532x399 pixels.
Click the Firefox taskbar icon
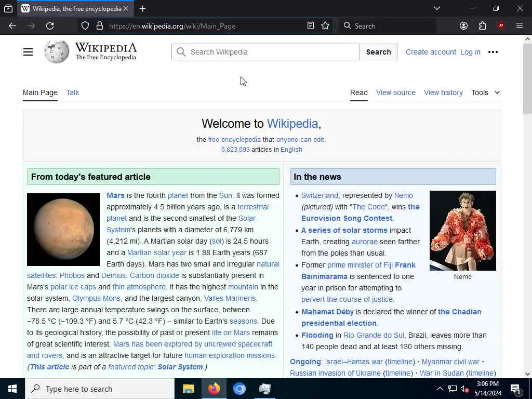(214, 389)
